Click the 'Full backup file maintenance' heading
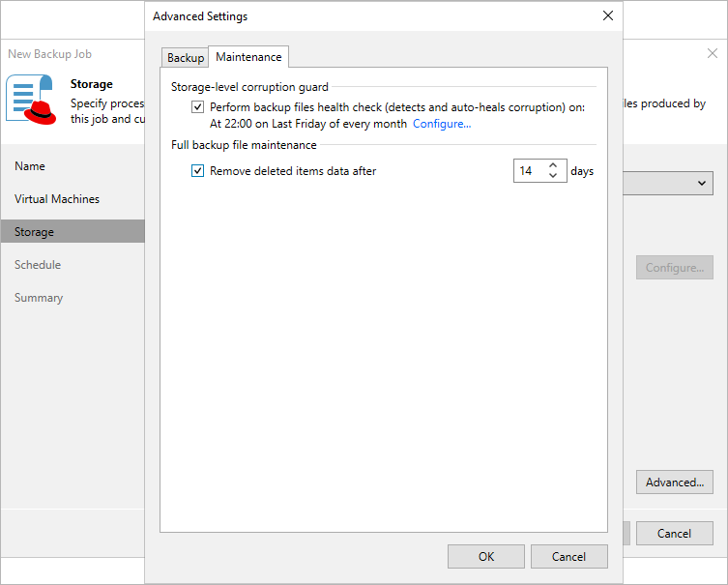Screen dimensions: 728x585 244,145
